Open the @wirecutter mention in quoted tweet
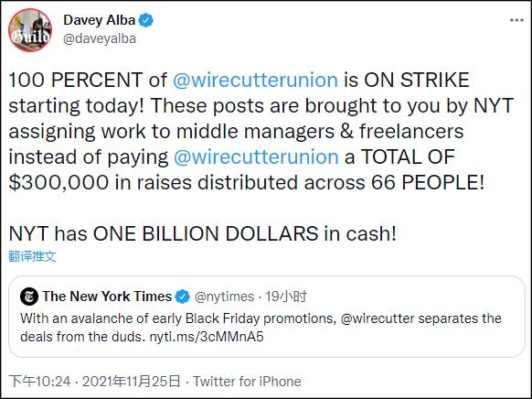This screenshot has width=532, height=399. (x=378, y=318)
